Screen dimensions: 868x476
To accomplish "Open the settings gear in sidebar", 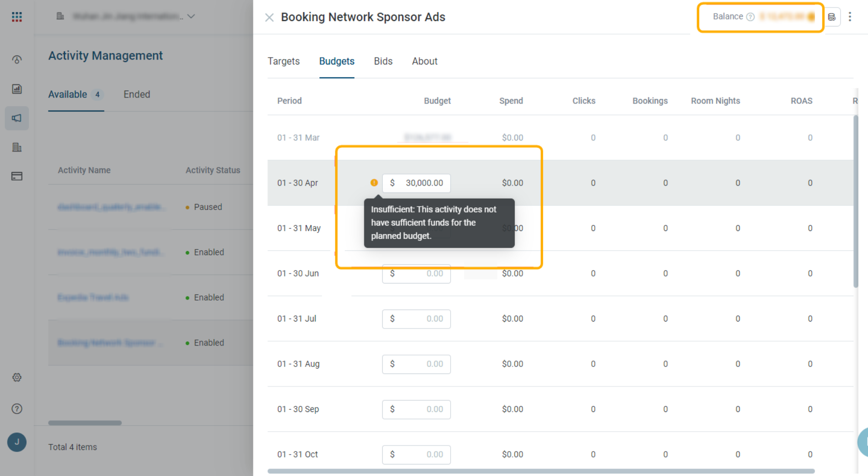I will [17, 377].
